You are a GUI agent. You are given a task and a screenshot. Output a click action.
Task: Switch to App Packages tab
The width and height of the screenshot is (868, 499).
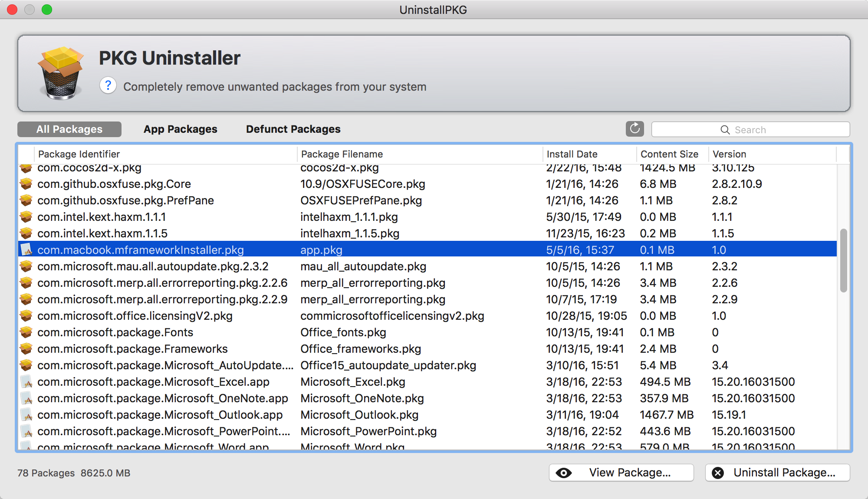coord(180,129)
